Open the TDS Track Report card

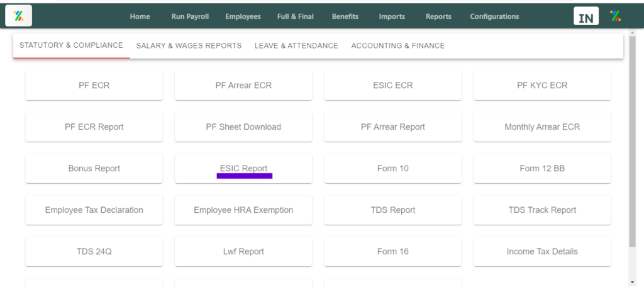point(542,210)
